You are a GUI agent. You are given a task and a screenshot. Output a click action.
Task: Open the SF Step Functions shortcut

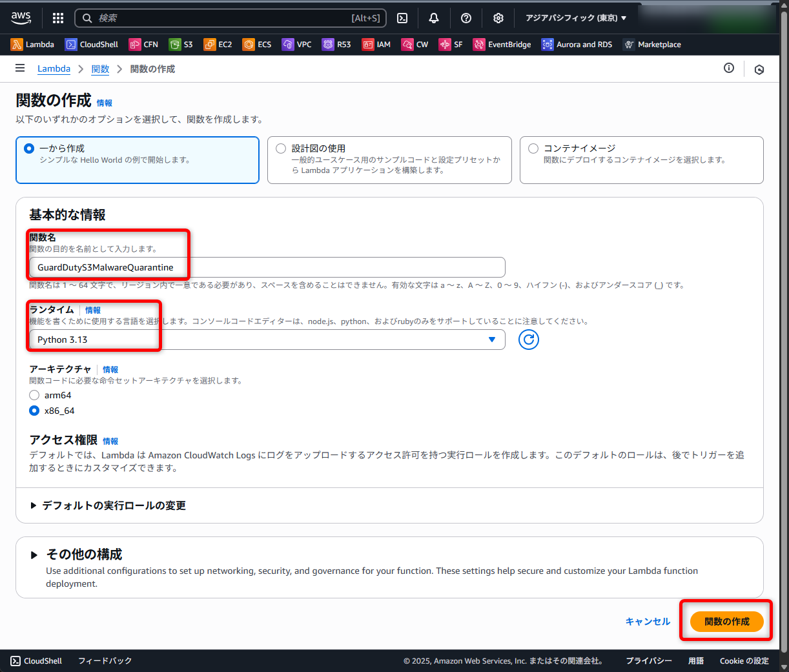pyautogui.click(x=451, y=45)
